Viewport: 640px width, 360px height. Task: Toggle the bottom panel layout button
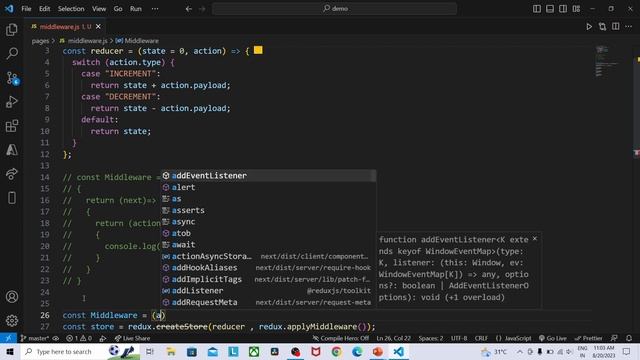click(x=550, y=9)
